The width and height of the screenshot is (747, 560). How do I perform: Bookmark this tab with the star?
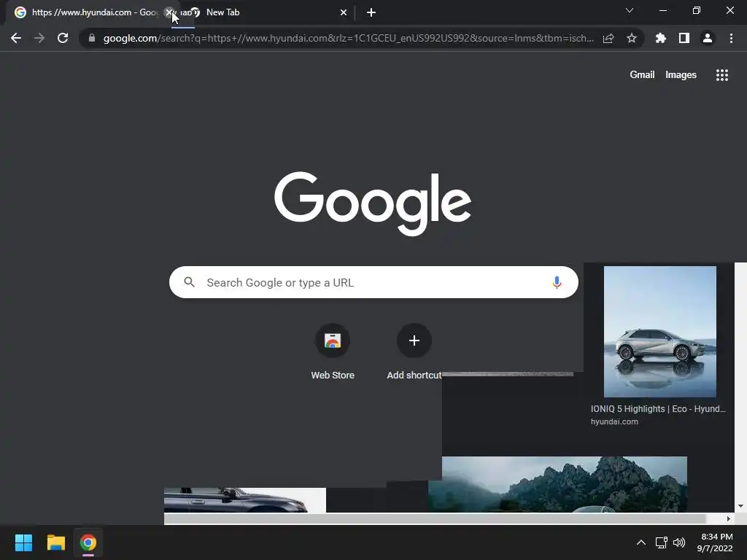pos(632,38)
